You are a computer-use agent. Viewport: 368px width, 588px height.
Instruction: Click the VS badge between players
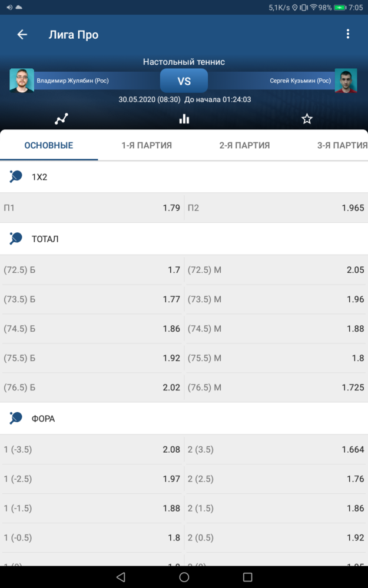(184, 81)
